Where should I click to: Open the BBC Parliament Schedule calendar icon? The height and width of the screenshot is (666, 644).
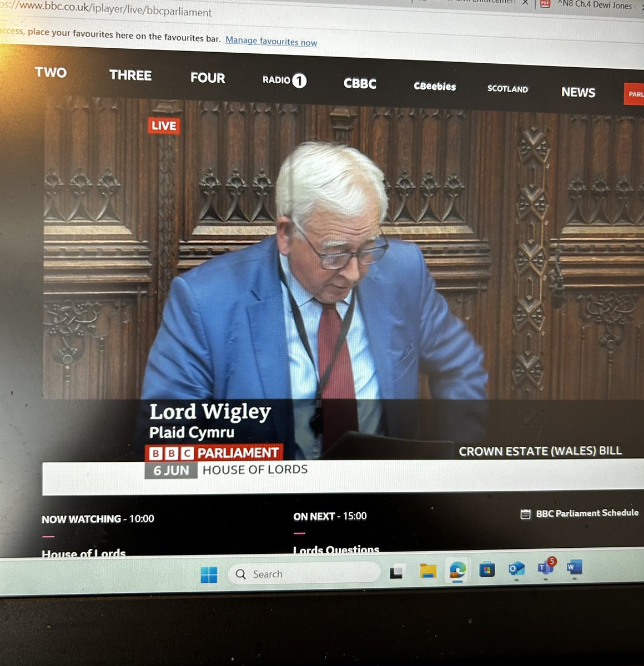click(x=525, y=514)
